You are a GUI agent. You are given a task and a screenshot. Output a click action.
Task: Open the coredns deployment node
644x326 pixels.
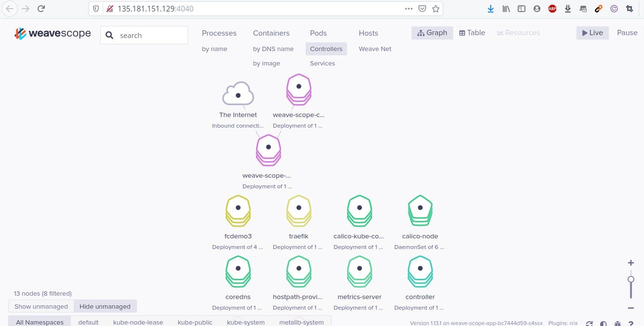(238, 271)
